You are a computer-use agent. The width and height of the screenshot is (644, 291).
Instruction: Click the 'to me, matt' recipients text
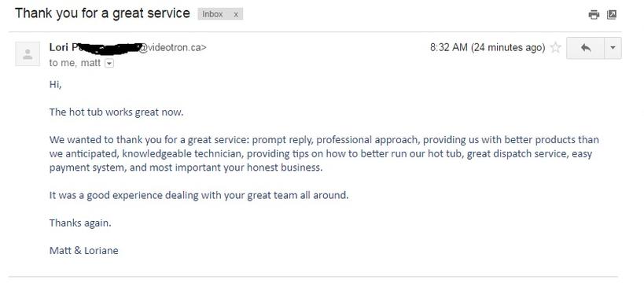coord(75,63)
